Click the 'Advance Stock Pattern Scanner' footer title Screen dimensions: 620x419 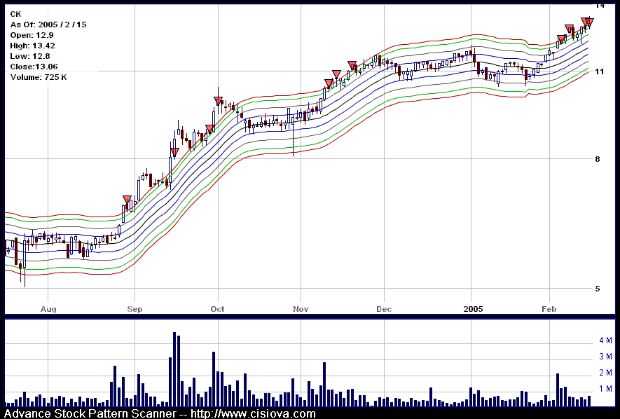click(x=90, y=414)
